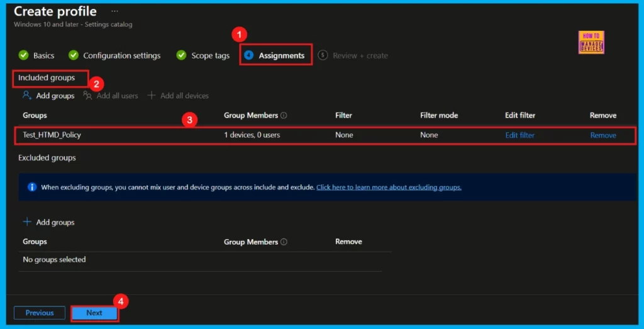
Task: Click Add groups under Excluded groups
Action: 55,222
